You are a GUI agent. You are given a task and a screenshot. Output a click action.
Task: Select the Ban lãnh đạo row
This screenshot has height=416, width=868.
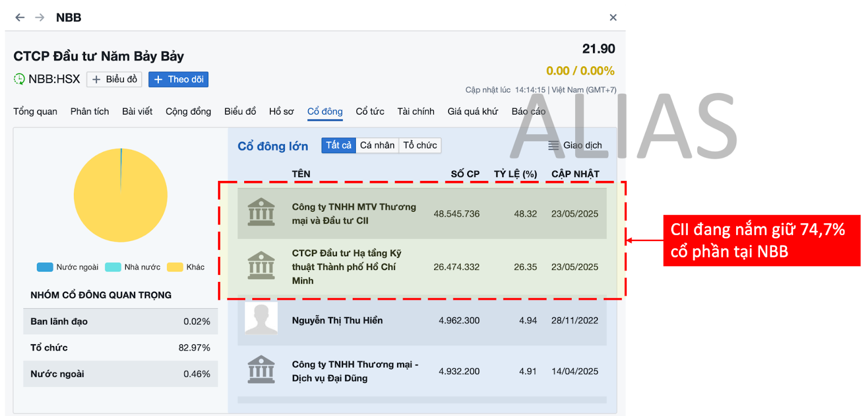[x=120, y=322]
